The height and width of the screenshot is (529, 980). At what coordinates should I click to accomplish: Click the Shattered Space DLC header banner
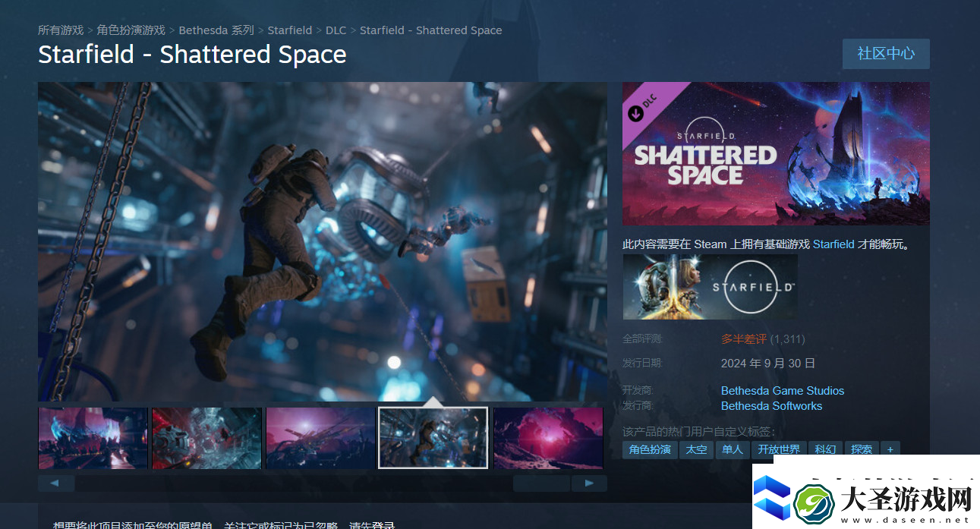coord(776,153)
